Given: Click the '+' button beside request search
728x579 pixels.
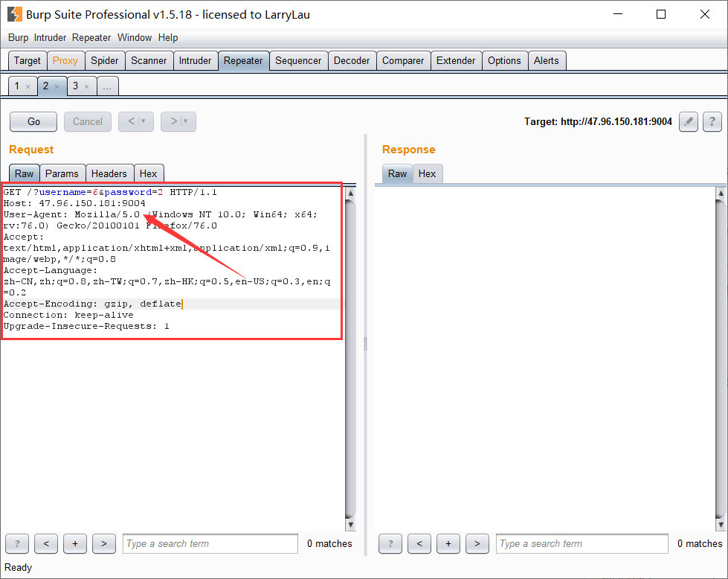Looking at the screenshot, I should click(x=75, y=544).
